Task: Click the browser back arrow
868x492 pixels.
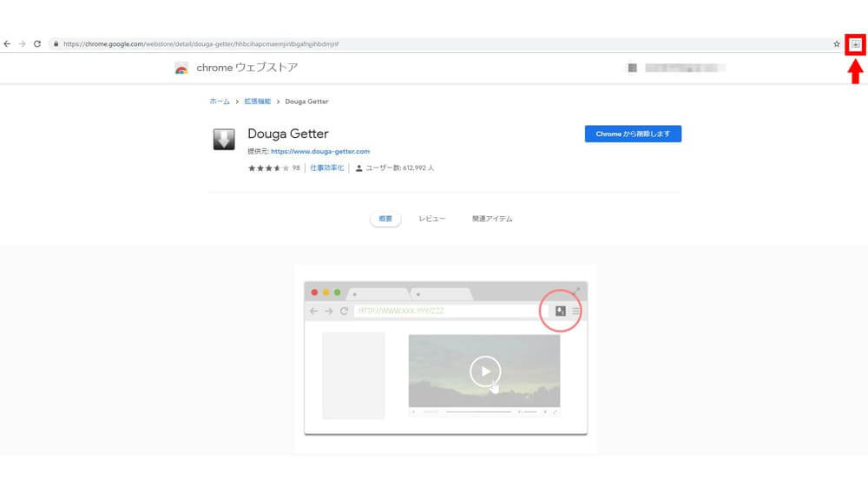Action: tap(7, 43)
